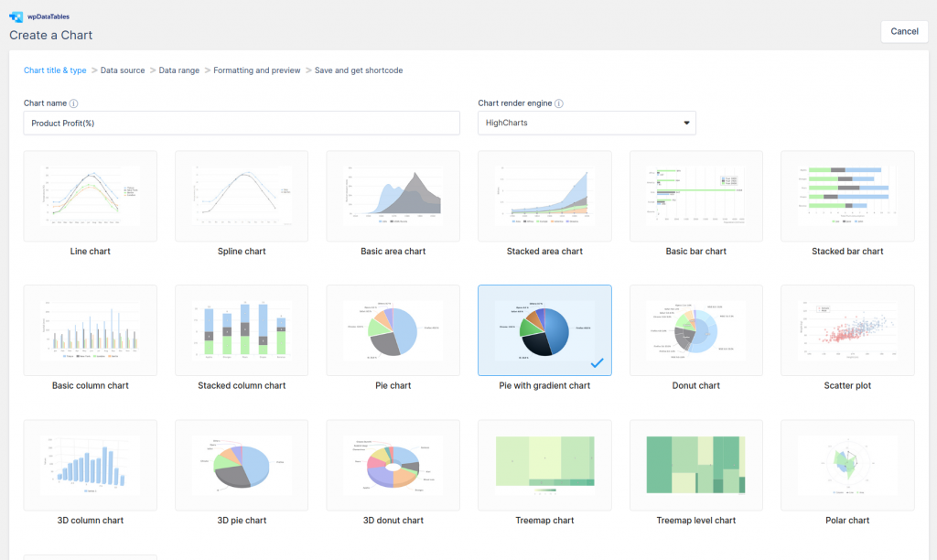The image size is (937, 560).
Task: Click the info icon next to Chart name
Action: 74,103
